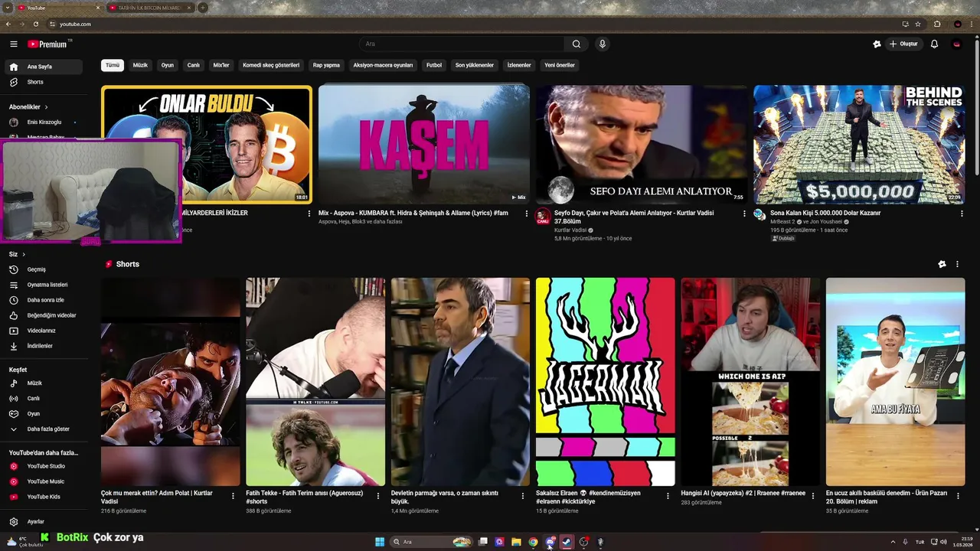Click the icon left of Oluştur button
The width and height of the screenshot is (980, 551).
(877, 44)
